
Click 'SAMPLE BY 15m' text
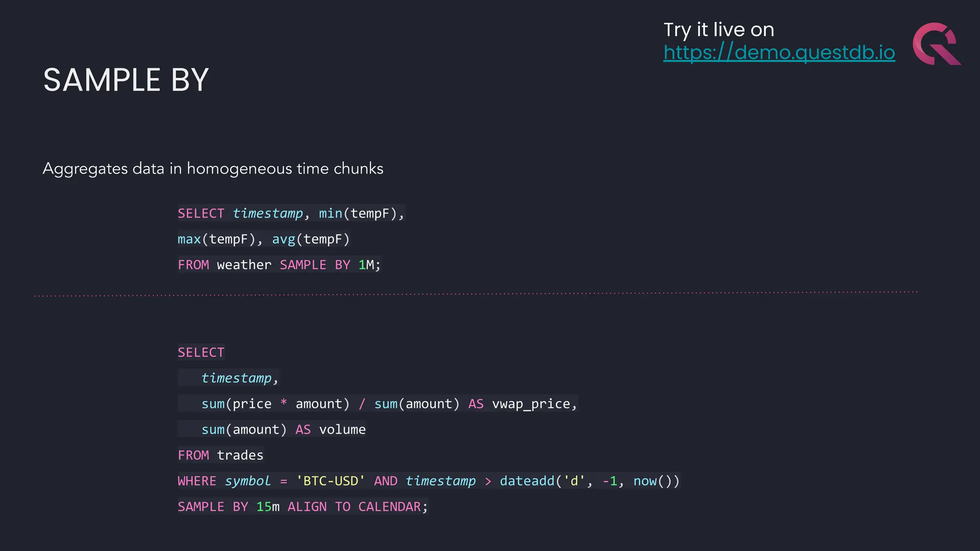coord(228,507)
